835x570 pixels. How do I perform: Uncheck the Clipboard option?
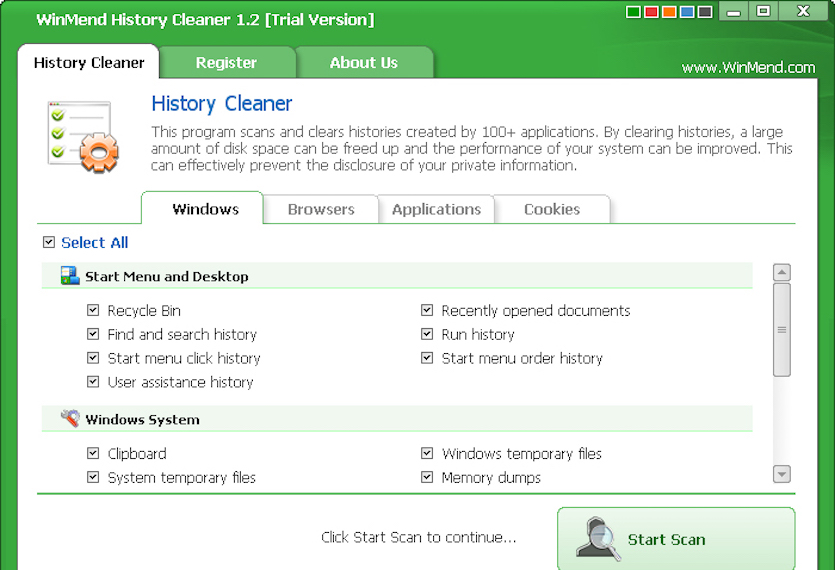click(93, 453)
